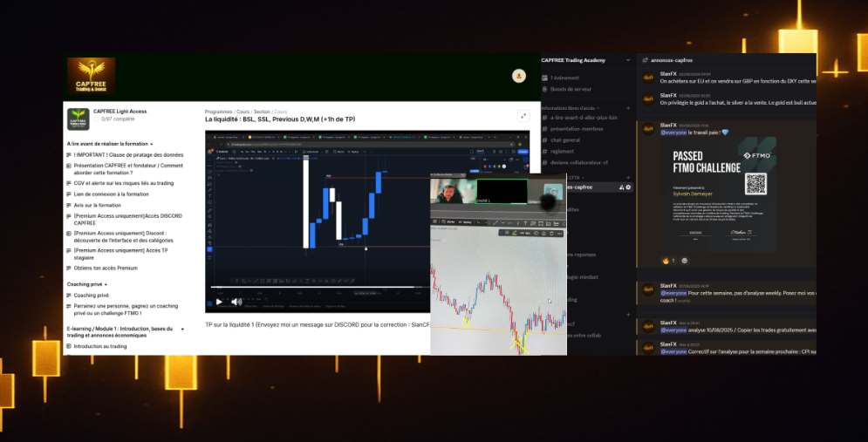868x442 pixels.
Task: Open settings gear for annonces-capfree channel
Action: point(628,187)
